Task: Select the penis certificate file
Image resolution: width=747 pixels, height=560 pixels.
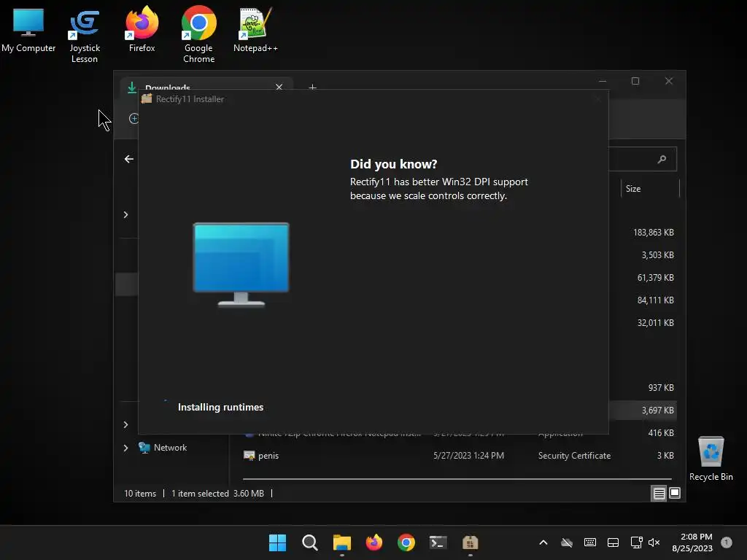Action: click(268, 456)
